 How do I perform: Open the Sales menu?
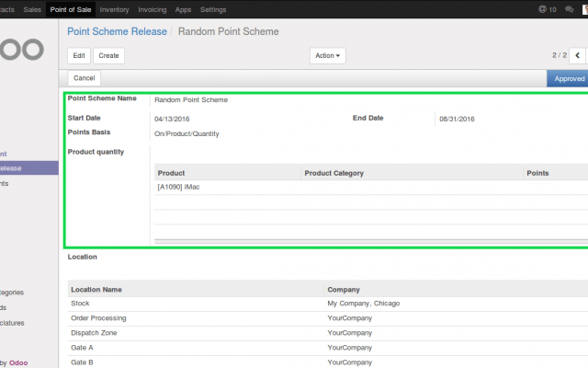(32, 9)
